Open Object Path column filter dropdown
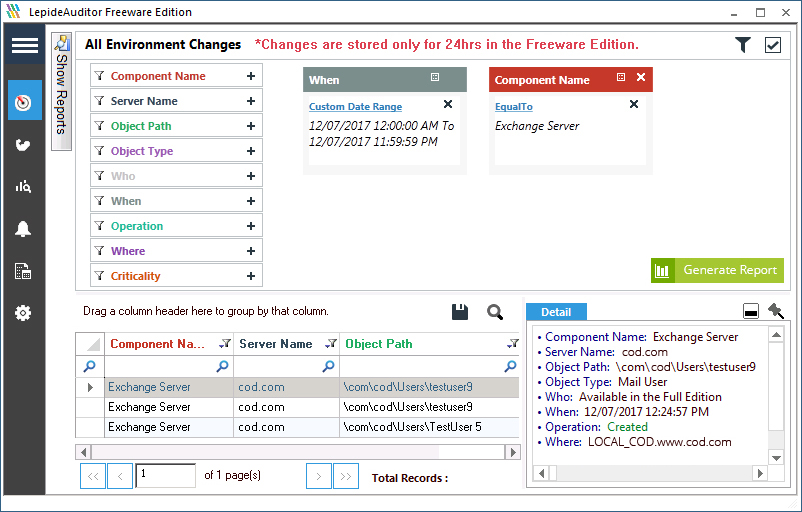Viewport: 802px width, 512px height. pos(513,344)
